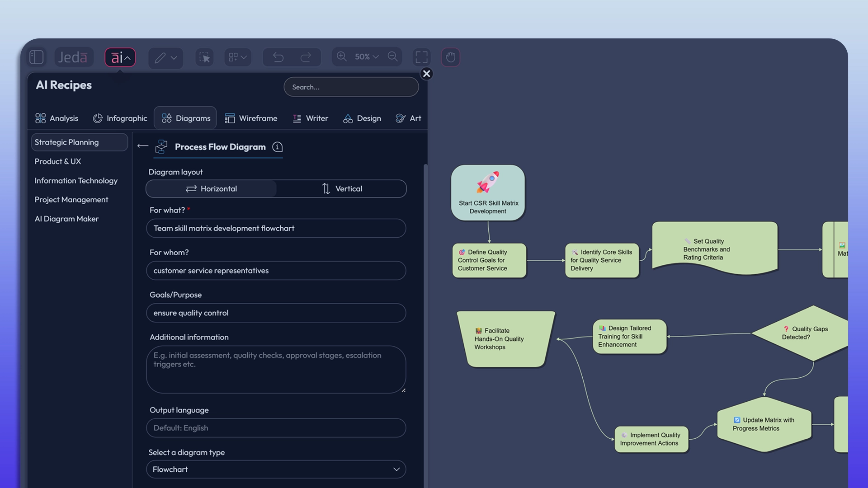
Task: Click the undo arrow icon
Action: [278, 57]
